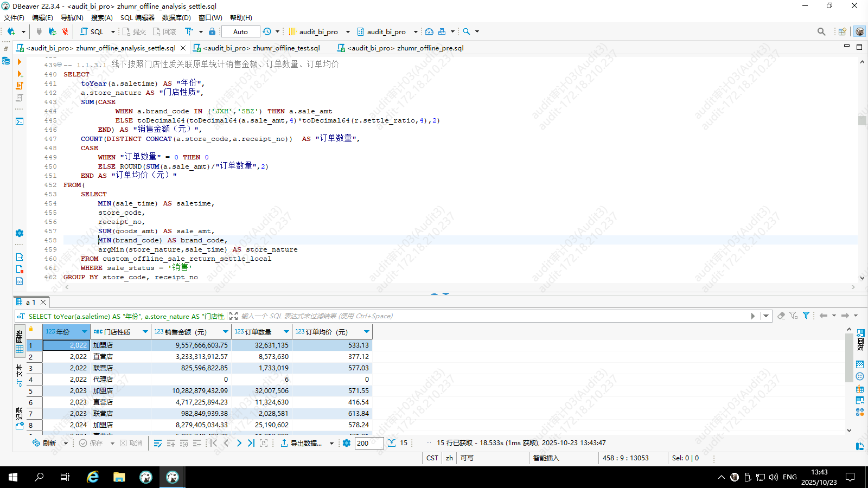Open result set settings gear icon
The height and width of the screenshot is (488, 868).
(347, 443)
